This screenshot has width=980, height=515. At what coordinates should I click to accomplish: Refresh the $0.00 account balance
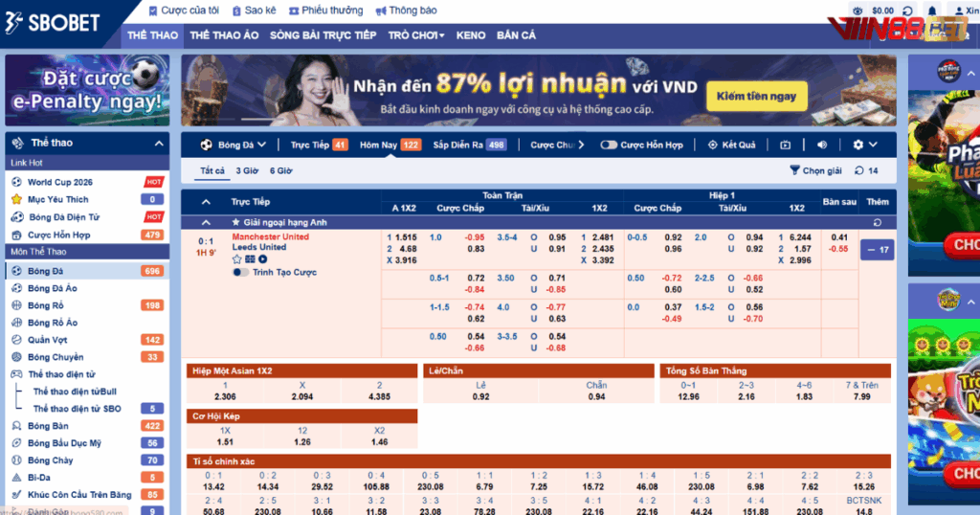[907, 11]
